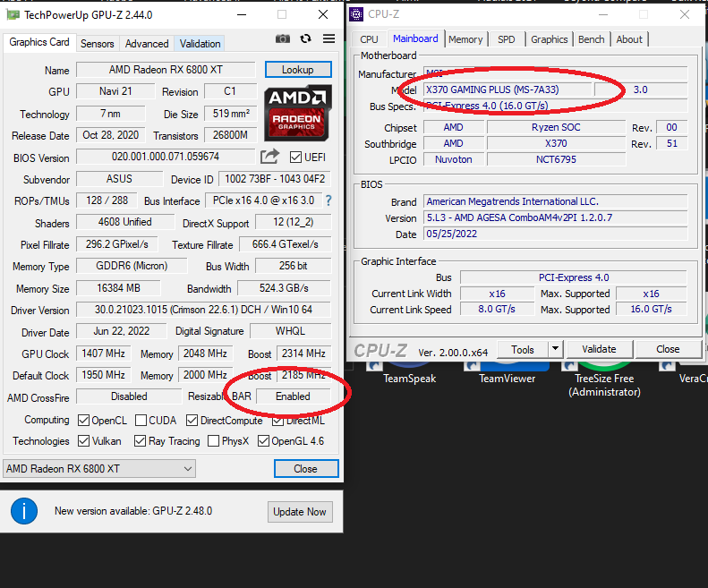Click the blue info icon in update bar
708x588 pixels.
tap(24, 511)
